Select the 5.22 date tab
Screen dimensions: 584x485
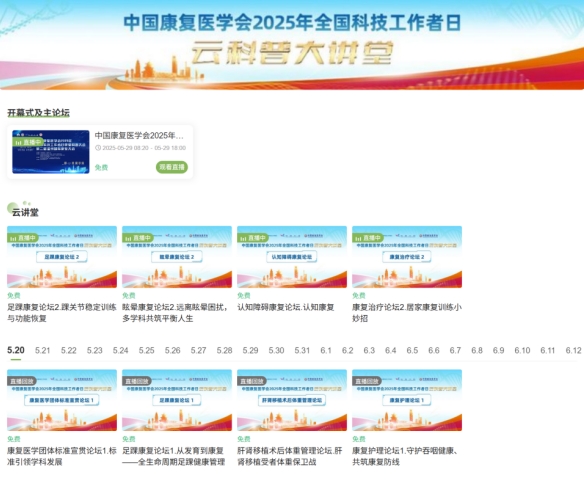click(x=69, y=351)
